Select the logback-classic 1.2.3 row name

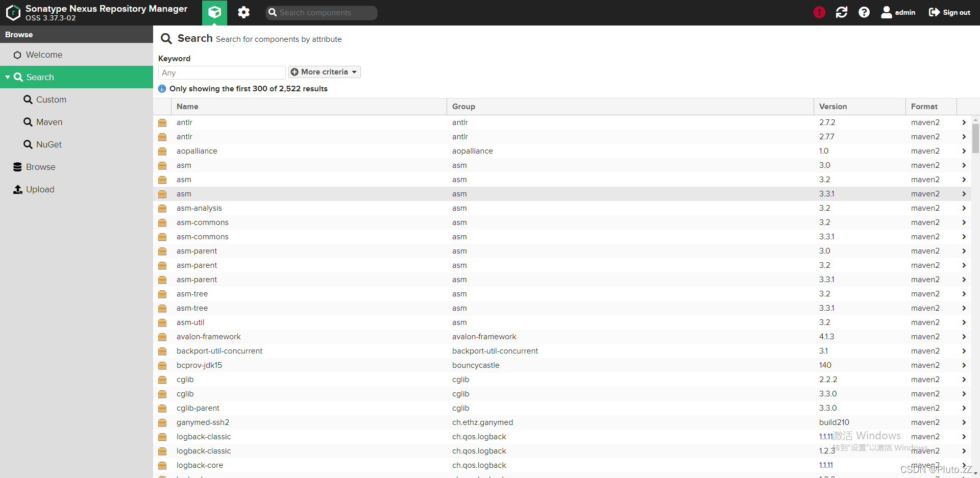(204, 451)
